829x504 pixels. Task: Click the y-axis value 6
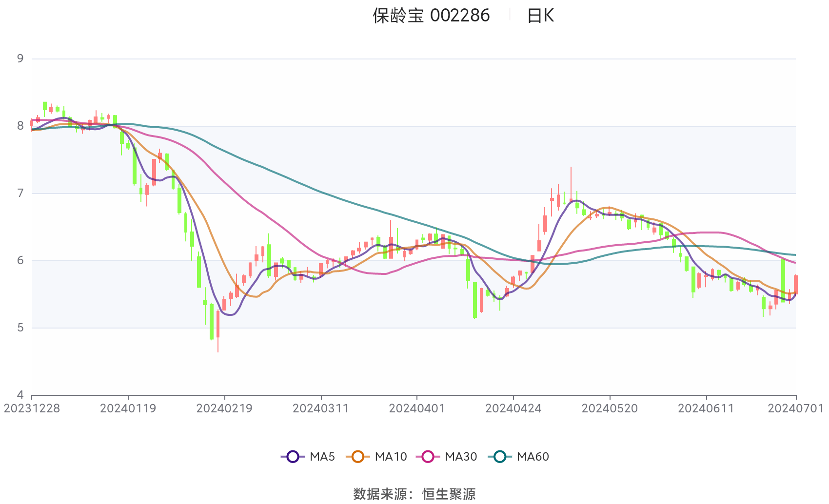tap(20, 260)
